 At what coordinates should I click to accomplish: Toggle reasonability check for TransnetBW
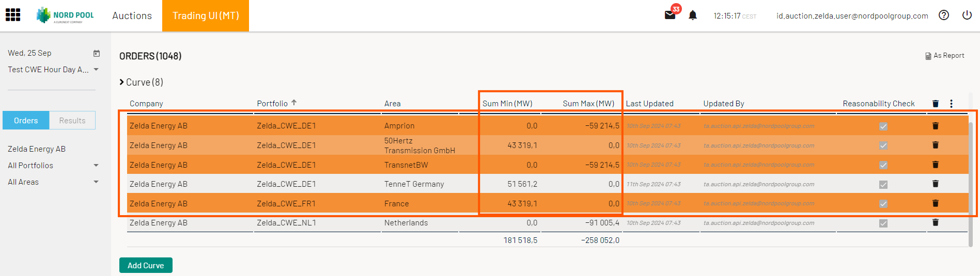(x=883, y=165)
